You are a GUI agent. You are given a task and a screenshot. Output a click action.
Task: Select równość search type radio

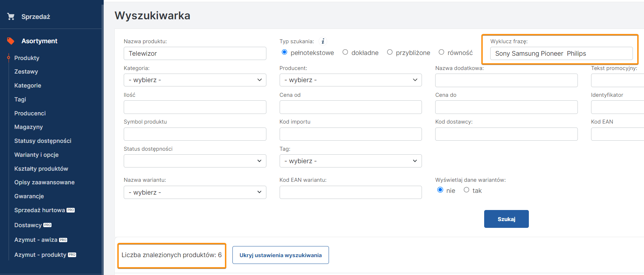442,52
